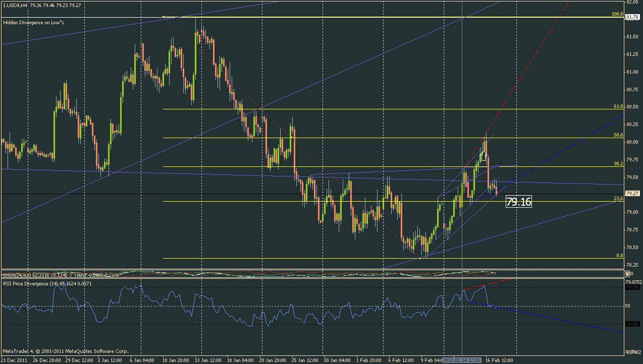This screenshot has width=643, height=364.
Task: Click the 81.78 price tag on axis
Action: (633, 17)
